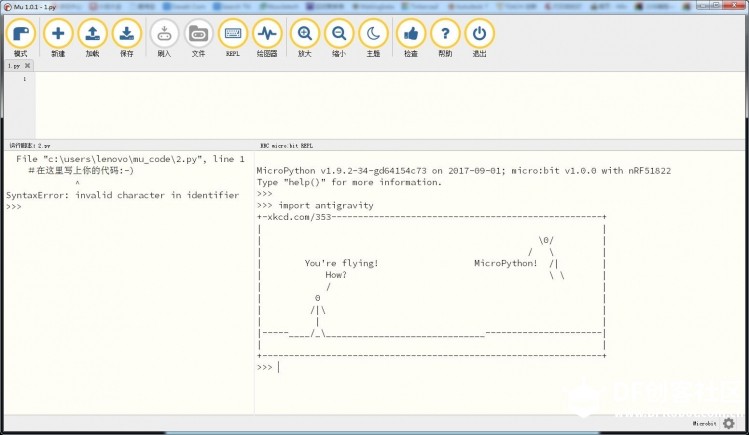This screenshot has width=749, height=435.
Task: Click the xkcd.com/353 text
Action: click(x=300, y=217)
